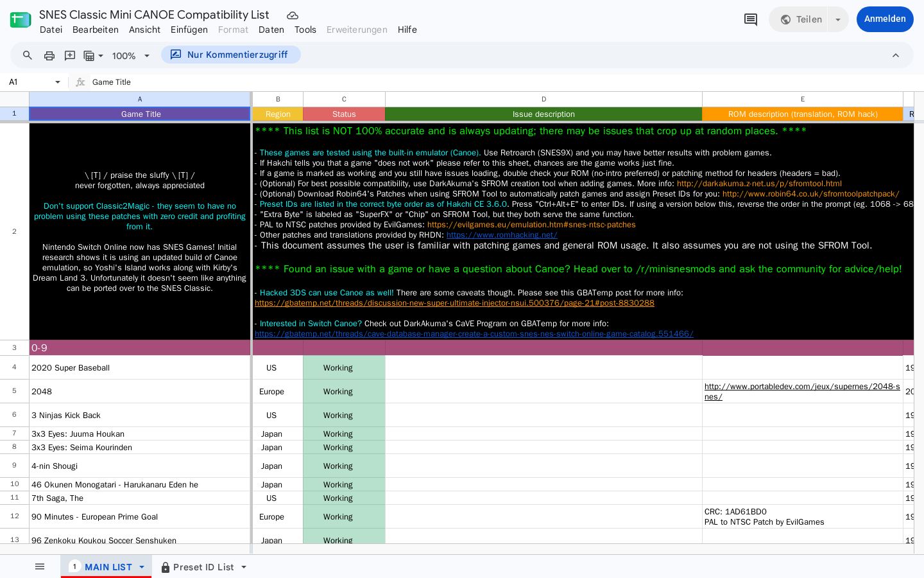Open comment history icon near Teilen
Viewport: 924px width, 578px height.
pos(751,19)
